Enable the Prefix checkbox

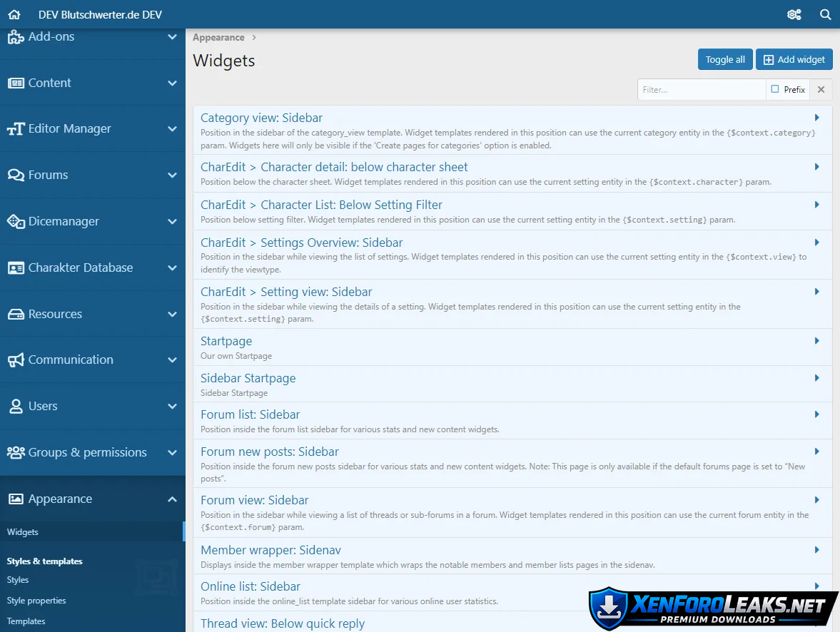click(x=775, y=89)
